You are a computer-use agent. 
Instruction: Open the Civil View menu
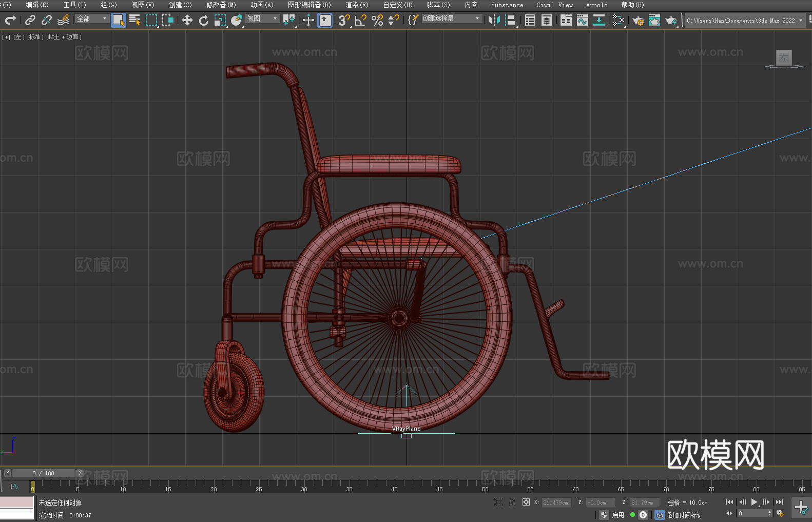(x=554, y=5)
